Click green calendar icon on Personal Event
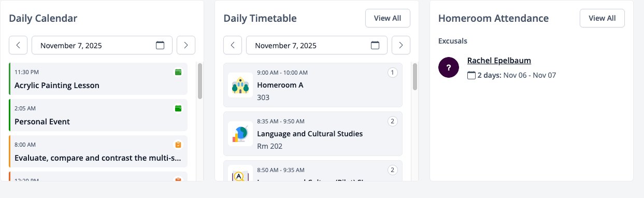The height and width of the screenshot is (198, 644). tap(178, 108)
